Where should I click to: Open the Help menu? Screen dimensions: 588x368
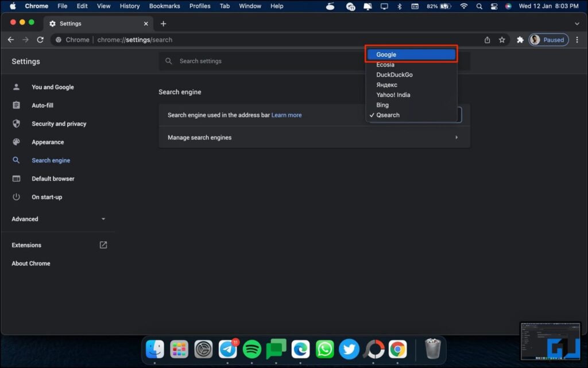coord(277,6)
